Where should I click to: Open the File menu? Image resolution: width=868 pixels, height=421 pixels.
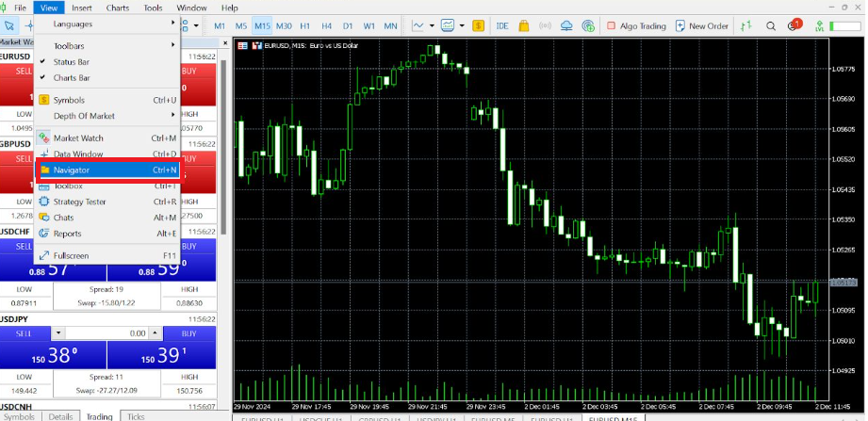pyautogui.click(x=20, y=8)
